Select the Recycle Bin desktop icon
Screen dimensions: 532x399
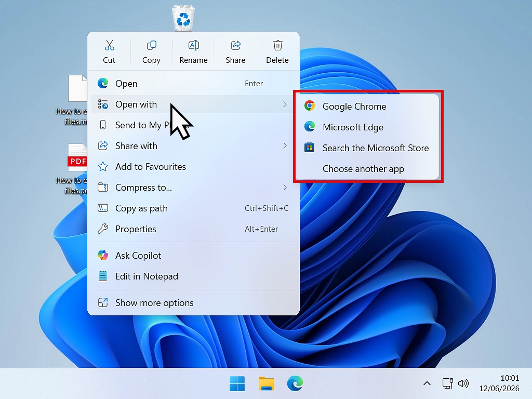[183, 18]
